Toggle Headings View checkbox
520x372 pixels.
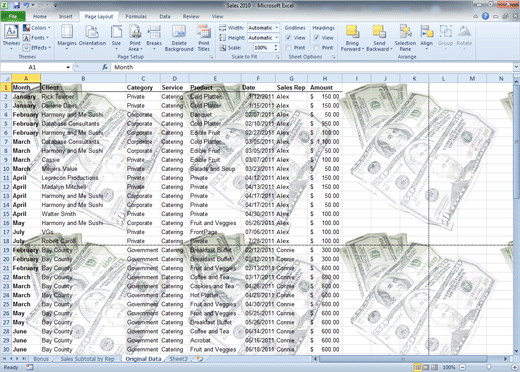(317, 38)
